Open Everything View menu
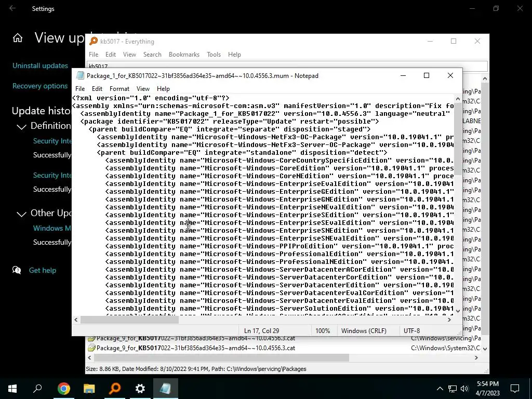Viewport: 532px width, 399px height. (129, 54)
